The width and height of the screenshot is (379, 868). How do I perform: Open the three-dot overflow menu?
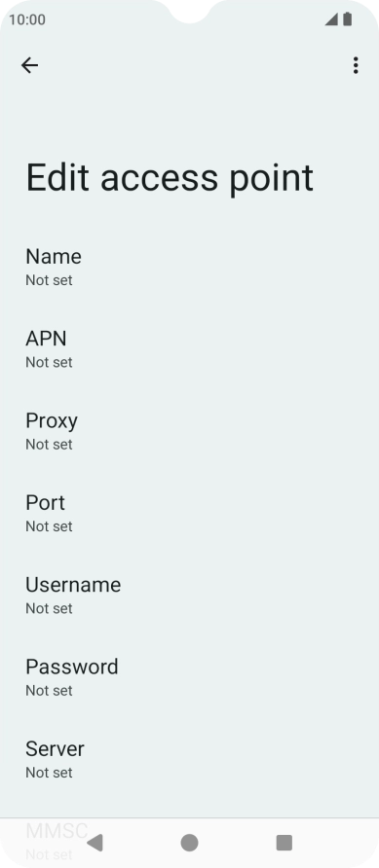point(356,65)
